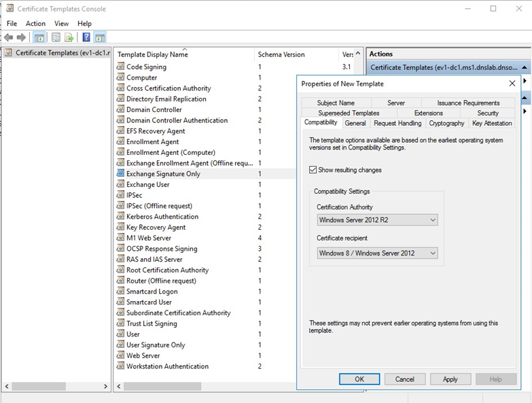Click Show/Hide Action Pane toolbar icon
The height and width of the screenshot is (403, 532).
100,37
